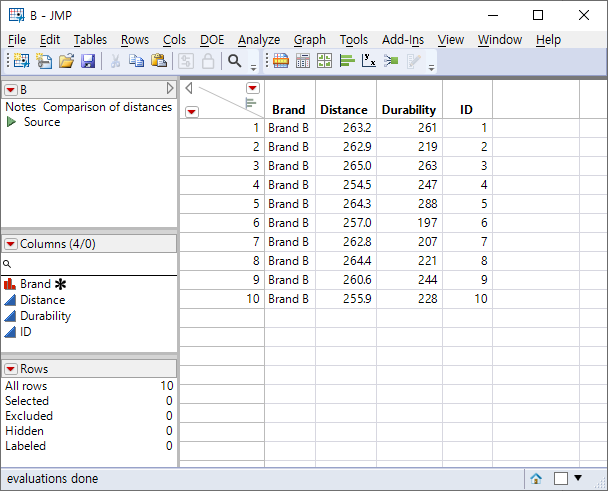Open the Add-Ins menu
This screenshot has width=608, height=491.
[x=402, y=40]
